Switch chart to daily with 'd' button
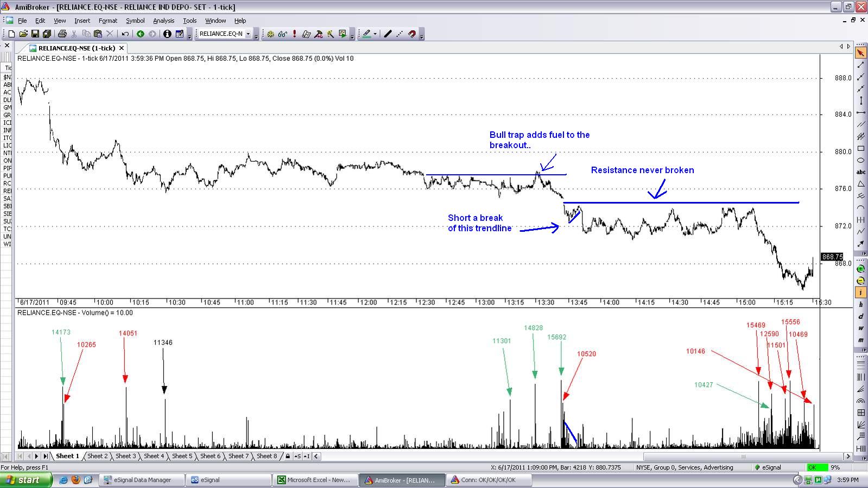 [860, 316]
